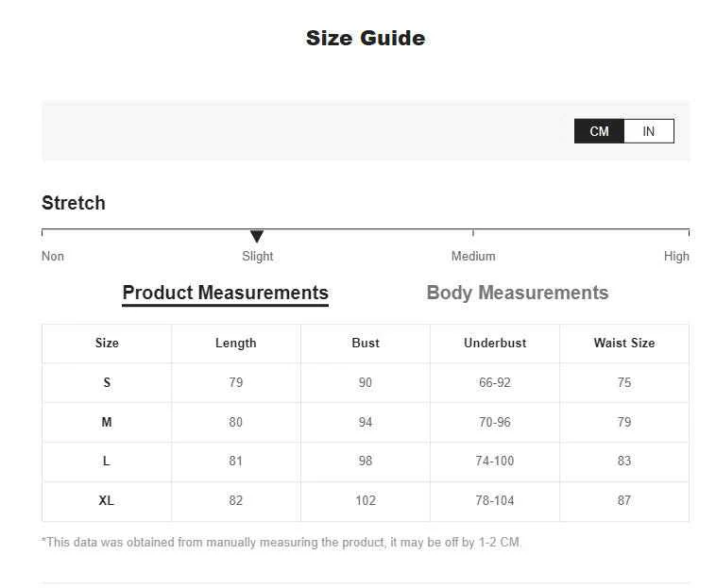Click the measurement disclaimer note text
The width and height of the screenshot is (716, 588).
[x=281, y=543]
